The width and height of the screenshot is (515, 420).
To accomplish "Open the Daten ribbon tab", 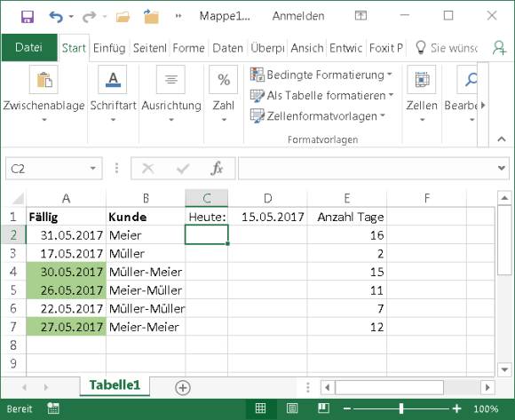I will click(227, 48).
